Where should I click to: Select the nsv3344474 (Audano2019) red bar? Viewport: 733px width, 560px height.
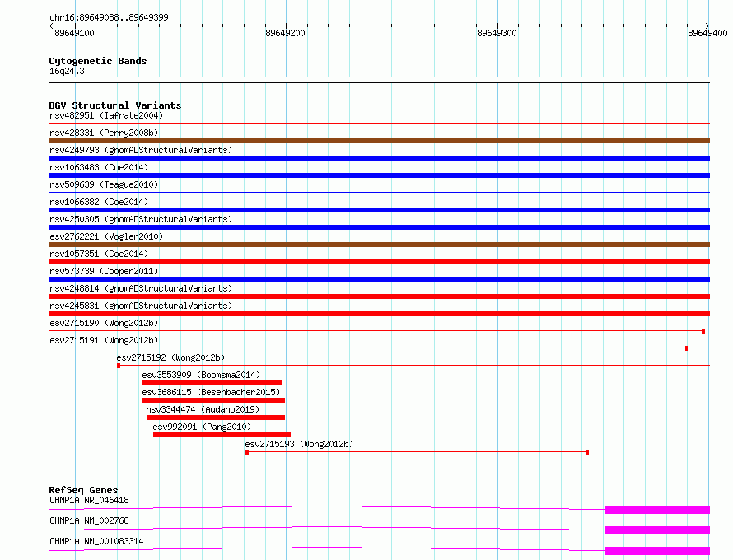(216, 418)
